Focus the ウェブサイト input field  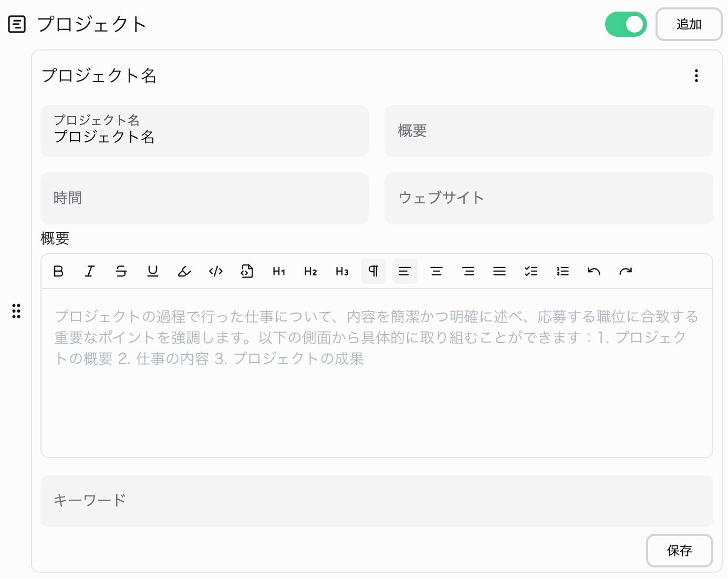click(x=549, y=198)
